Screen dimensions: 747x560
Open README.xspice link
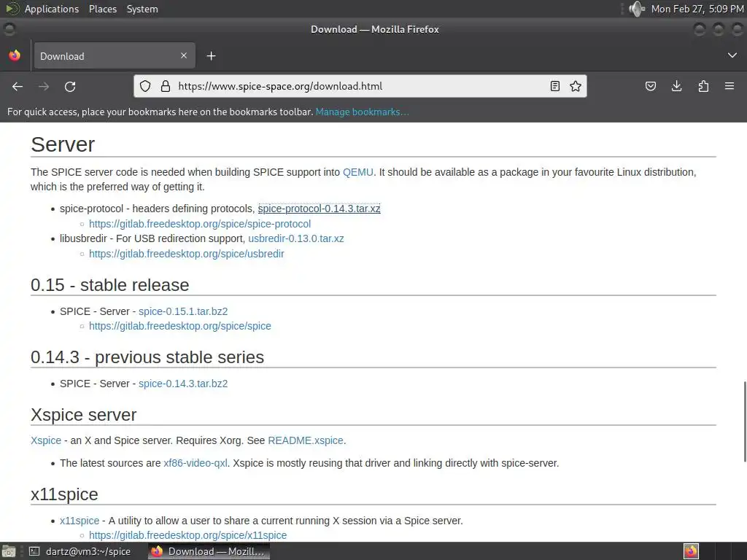pyautogui.click(x=306, y=440)
